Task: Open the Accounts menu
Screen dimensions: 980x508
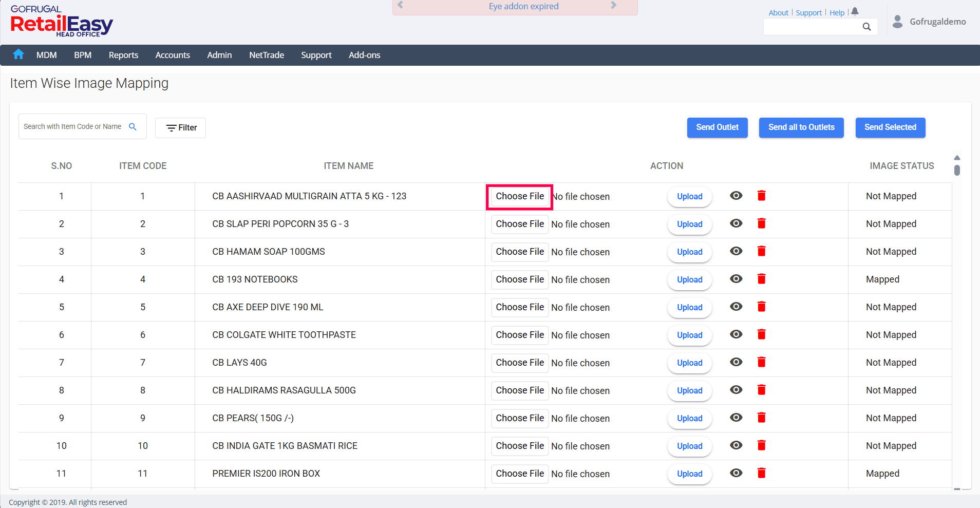Action: pyautogui.click(x=173, y=55)
